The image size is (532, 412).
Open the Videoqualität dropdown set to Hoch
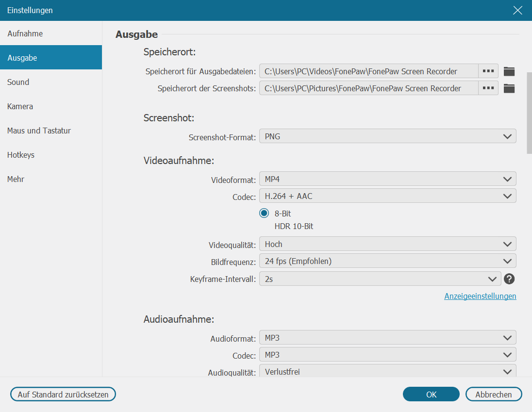point(387,244)
